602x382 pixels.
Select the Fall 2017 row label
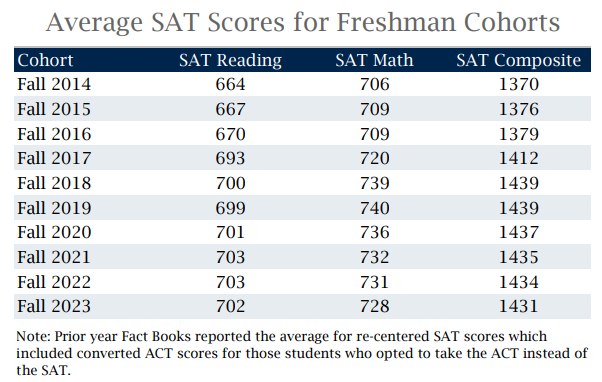54,158
